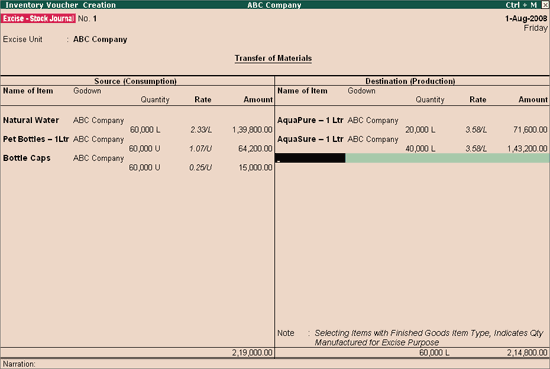The width and height of the screenshot is (550, 369).
Task: Click the voucher number No. 1
Action: click(87, 19)
